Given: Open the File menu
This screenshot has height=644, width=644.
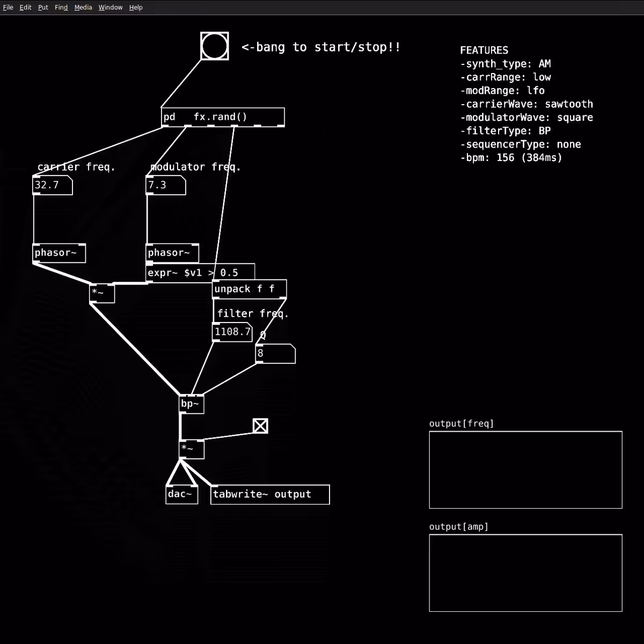Looking at the screenshot, I should [8, 8].
